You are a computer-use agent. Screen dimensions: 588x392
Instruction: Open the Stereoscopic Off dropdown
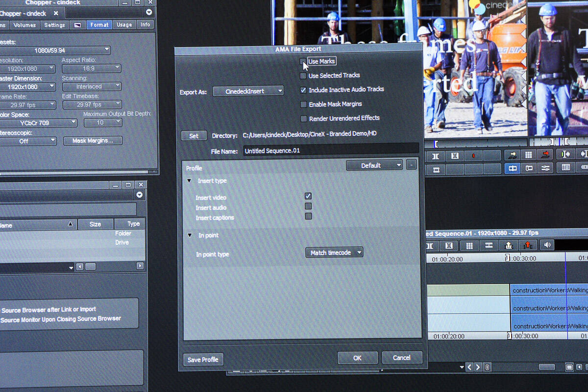point(28,141)
